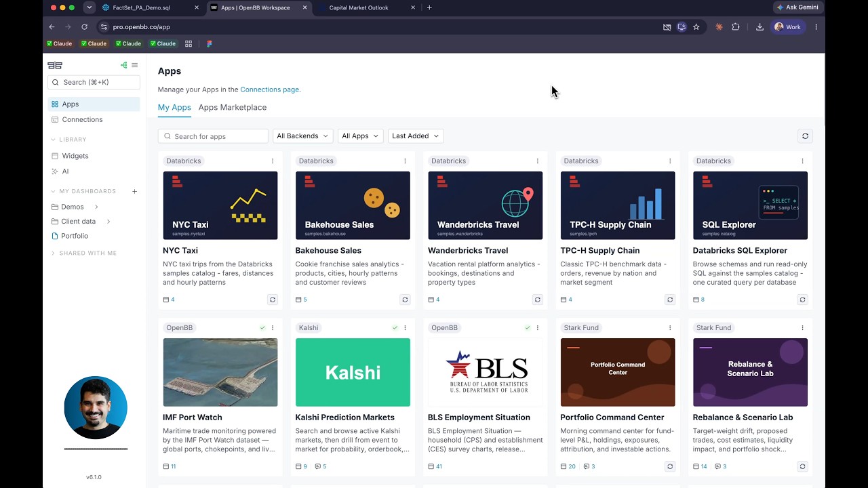Switch to Capital Market Outlook browser tab
This screenshot has width=868, height=488.
(x=368, y=7)
